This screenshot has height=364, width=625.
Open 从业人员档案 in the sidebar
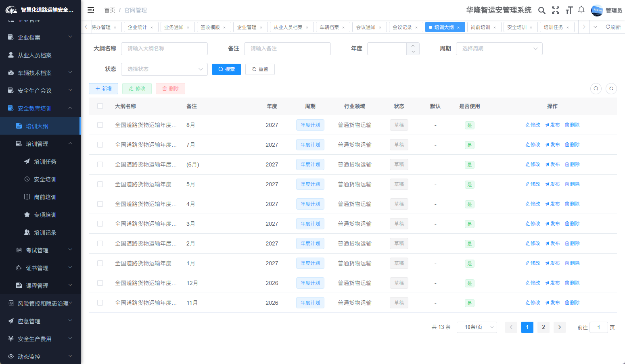click(x=40, y=55)
